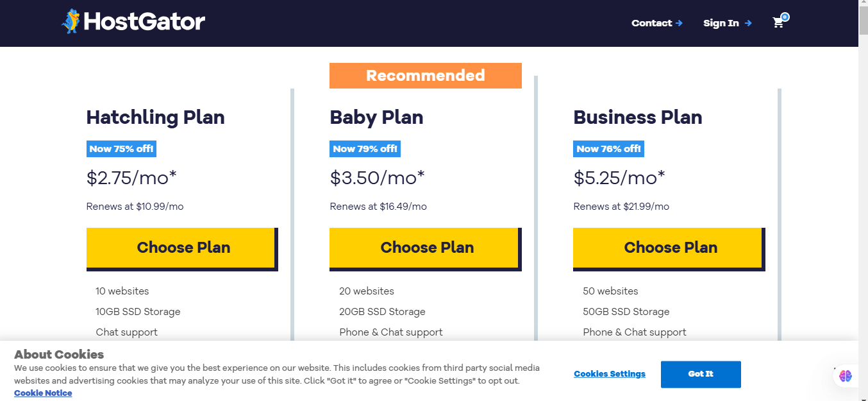
Task: Choose Plan for the Business Plan
Action: (x=669, y=248)
